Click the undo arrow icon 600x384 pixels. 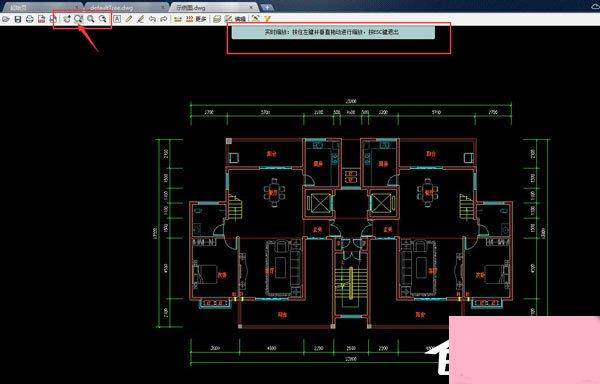152,19
